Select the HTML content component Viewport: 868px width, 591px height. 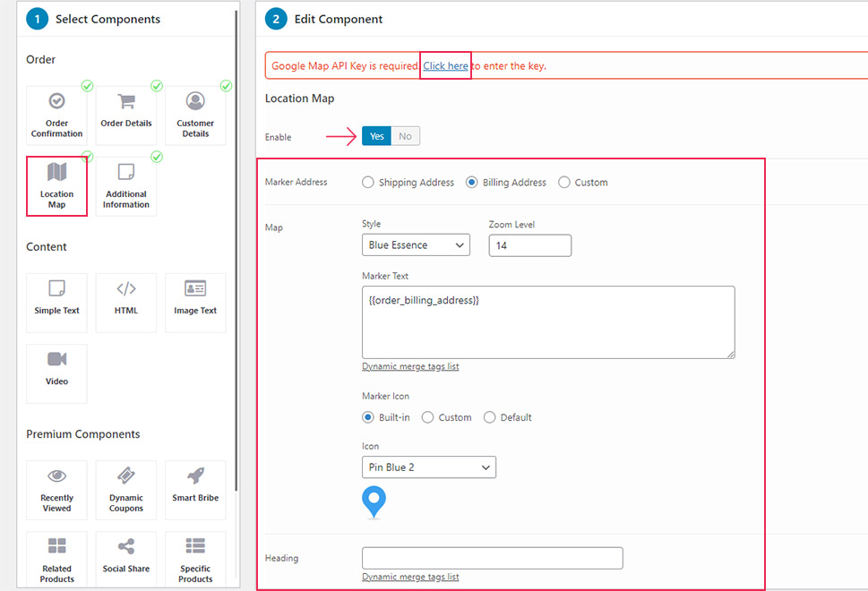[126, 303]
